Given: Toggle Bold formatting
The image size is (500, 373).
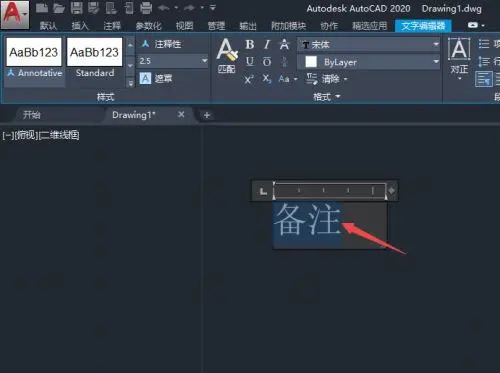Looking at the screenshot, I should pos(250,44).
